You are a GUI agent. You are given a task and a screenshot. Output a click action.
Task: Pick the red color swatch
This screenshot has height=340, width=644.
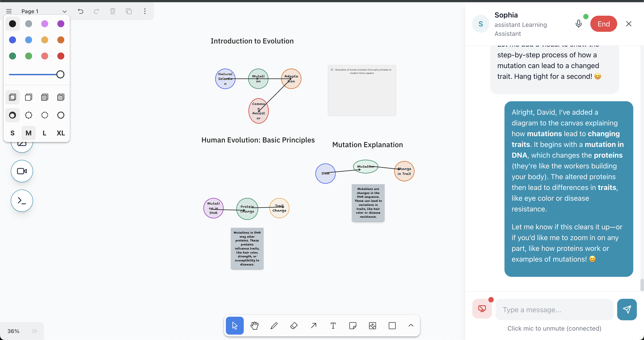[61, 56]
